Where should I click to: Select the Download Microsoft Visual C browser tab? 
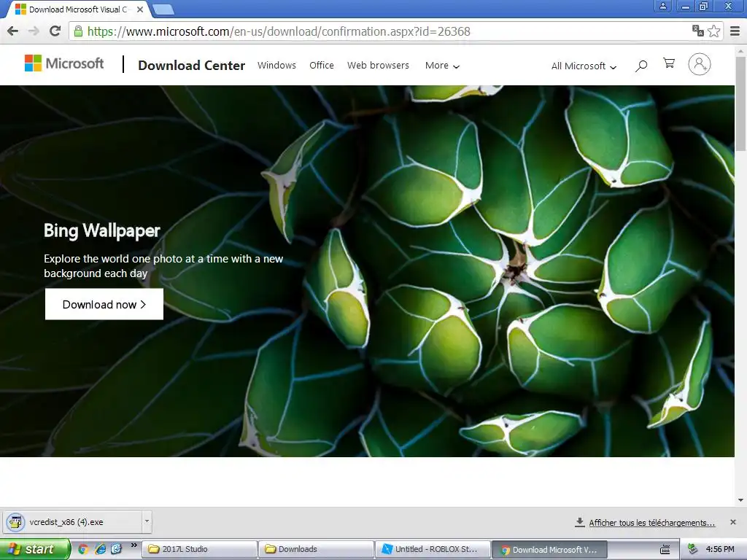point(77,9)
